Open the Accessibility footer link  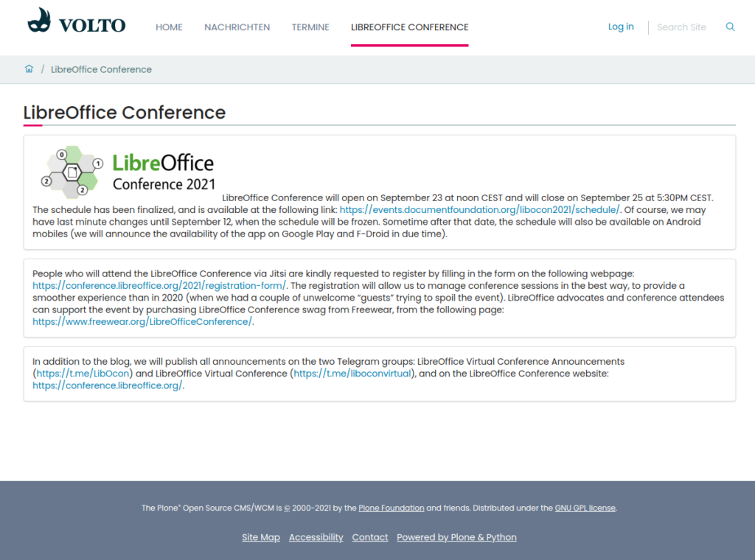pos(316,537)
